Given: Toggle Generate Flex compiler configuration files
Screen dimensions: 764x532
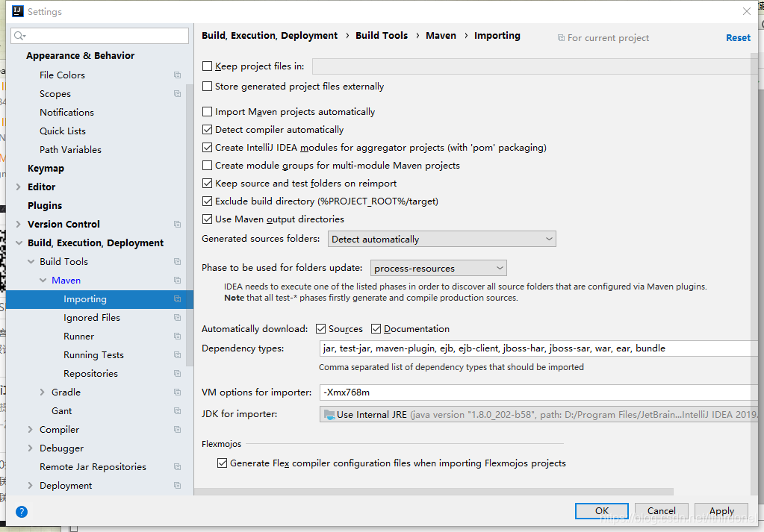Looking at the screenshot, I should coord(223,463).
